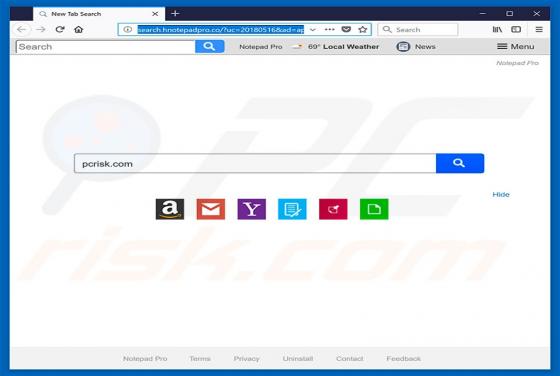Save page to Pocket
The image size is (560, 376).
tap(346, 29)
